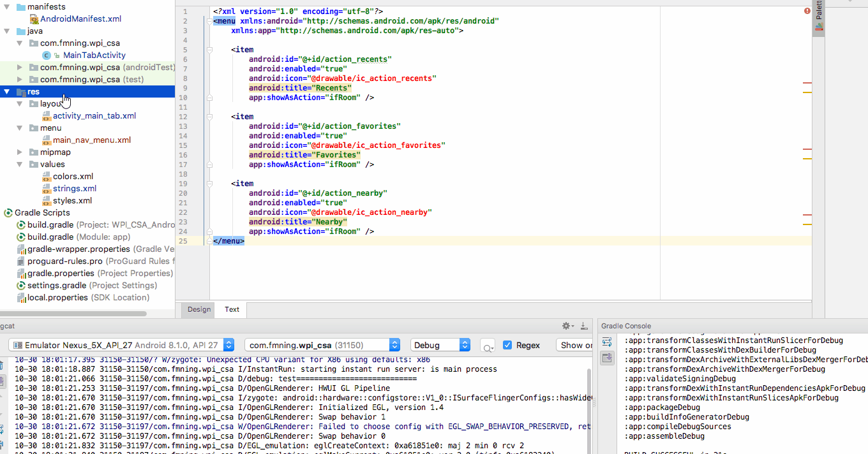
Task: Click the Logcat search input field
Action: [488, 346]
